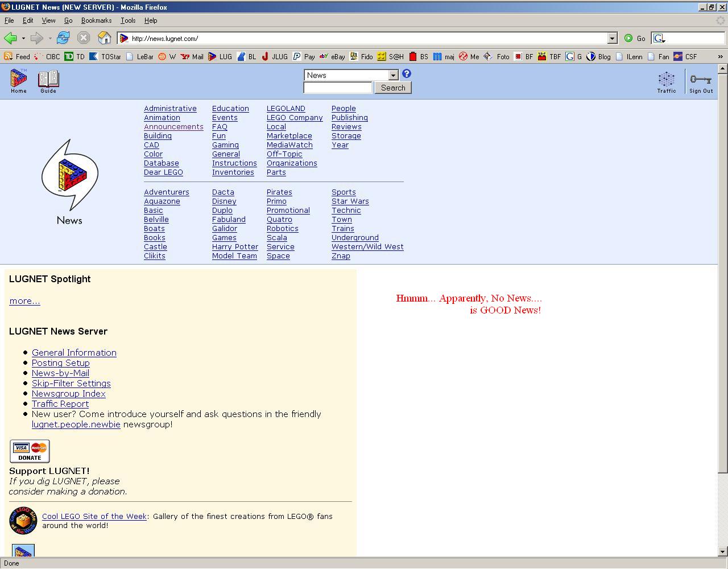Image resolution: width=728 pixels, height=569 pixels.
Task: Open the Western/Wild West link
Action: (x=367, y=247)
